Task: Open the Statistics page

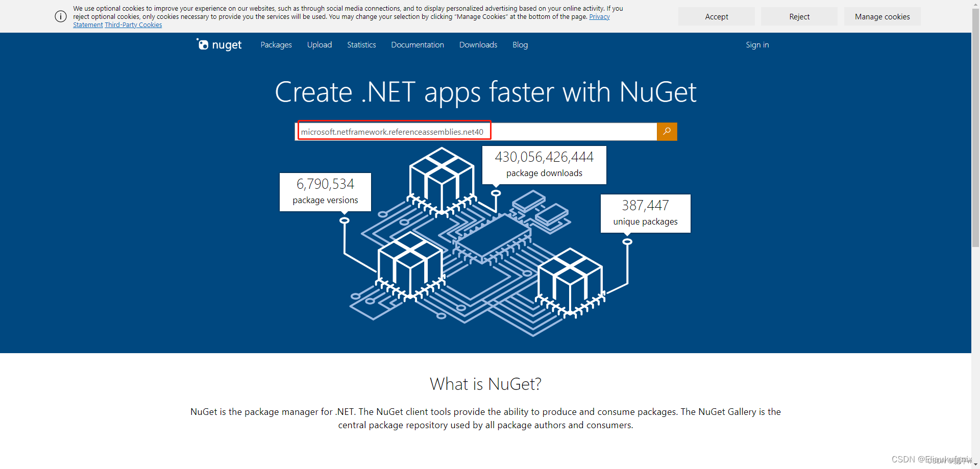Action: [361, 45]
